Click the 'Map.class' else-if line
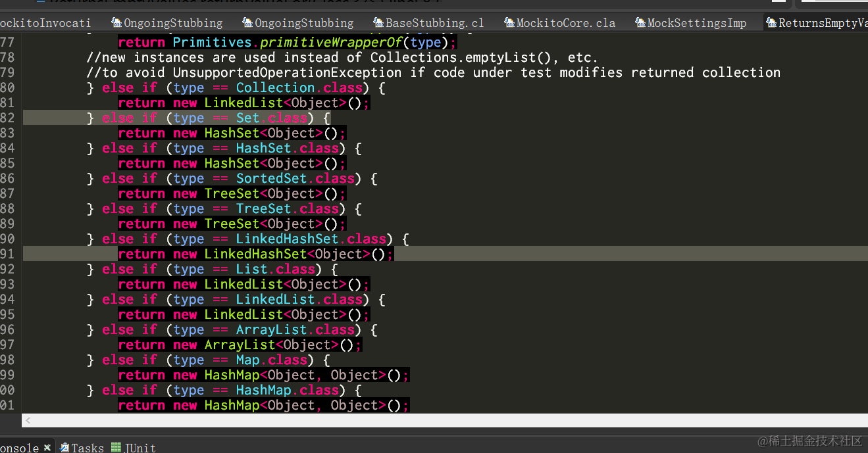The height and width of the screenshot is (453, 868). tap(208, 360)
